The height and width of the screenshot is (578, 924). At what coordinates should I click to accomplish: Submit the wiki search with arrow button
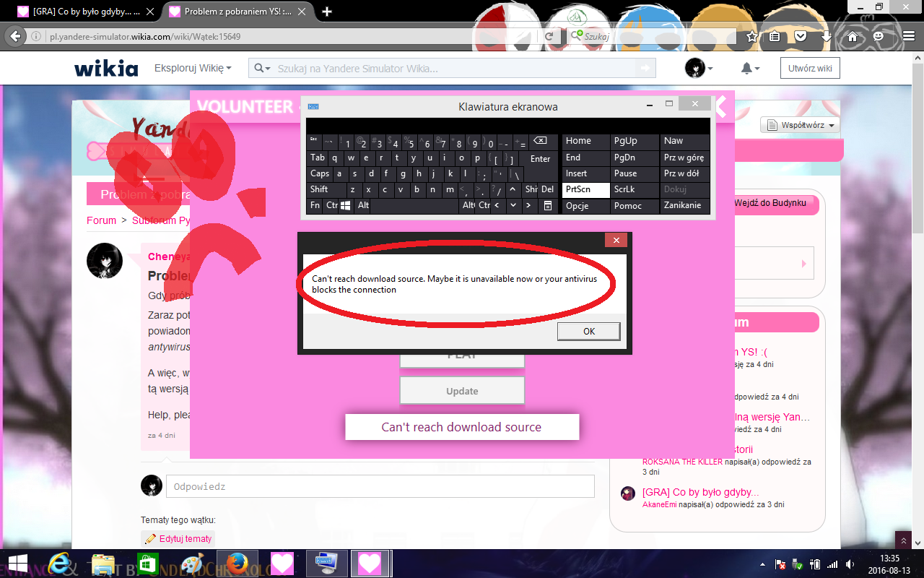pyautogui.click(x=644, y=68)
